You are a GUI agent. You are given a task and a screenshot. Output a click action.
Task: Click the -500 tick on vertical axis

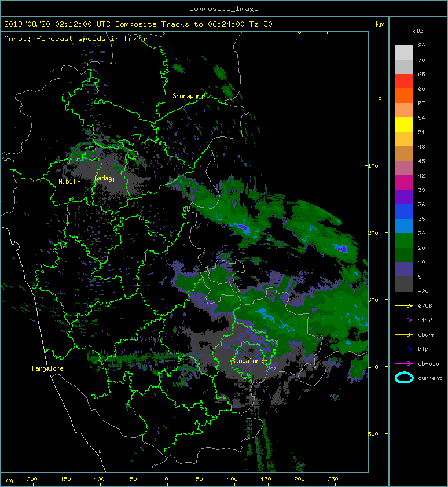[x=372, y=434]
